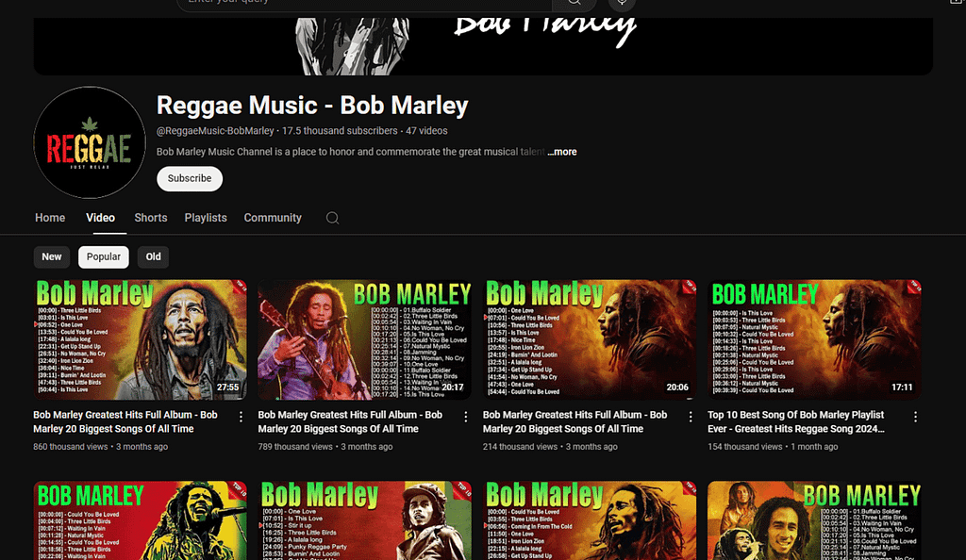Open video title with 789 thousand views

pyautogui.click(x=350, y=422)
